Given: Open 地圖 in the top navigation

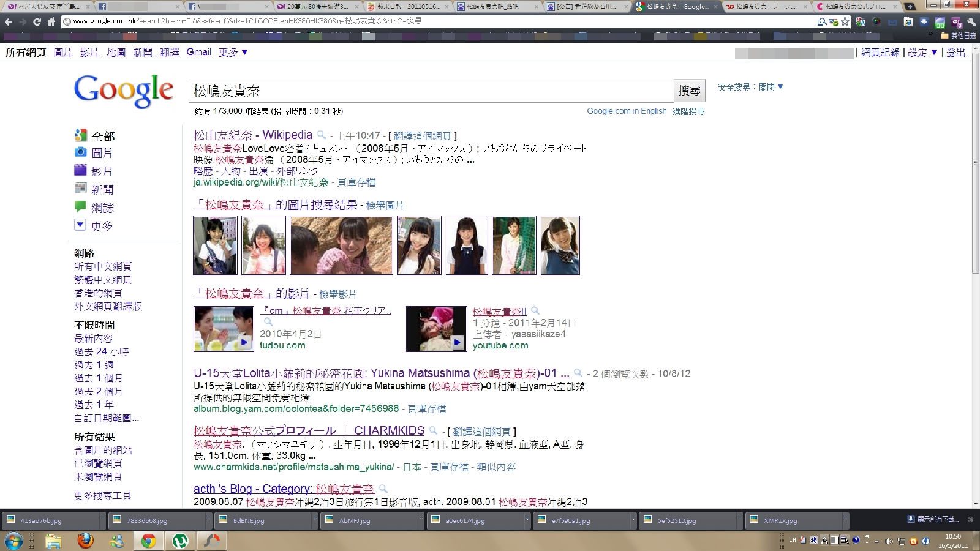Looking at the screenshot, I should click(x=116, y=52).
